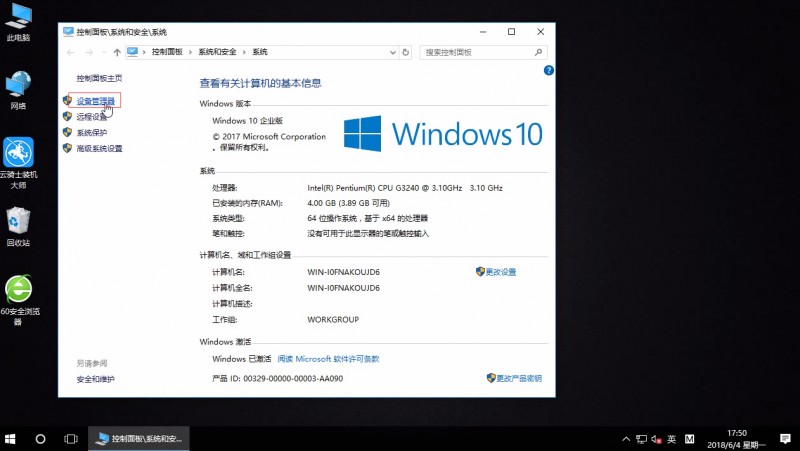Click the blue help question mark icon
The image size is (800, 451).
click(x=548, y=70)
